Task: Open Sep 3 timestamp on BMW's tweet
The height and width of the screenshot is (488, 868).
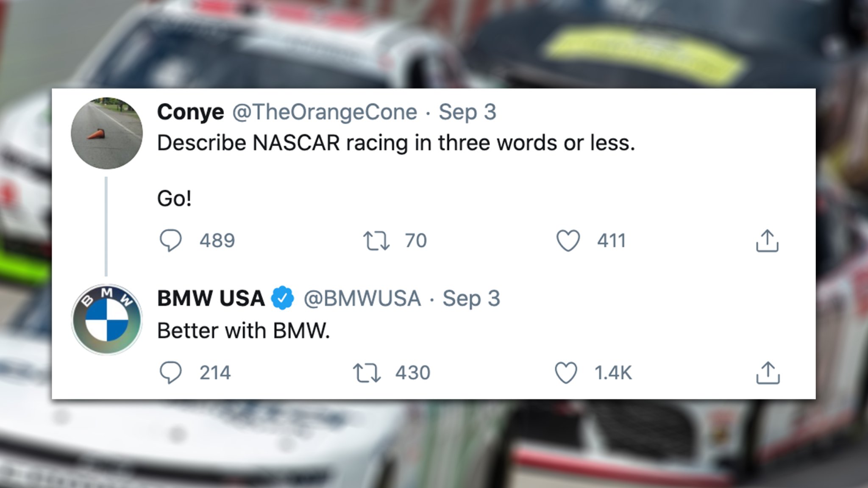Action: coord(471,298)
